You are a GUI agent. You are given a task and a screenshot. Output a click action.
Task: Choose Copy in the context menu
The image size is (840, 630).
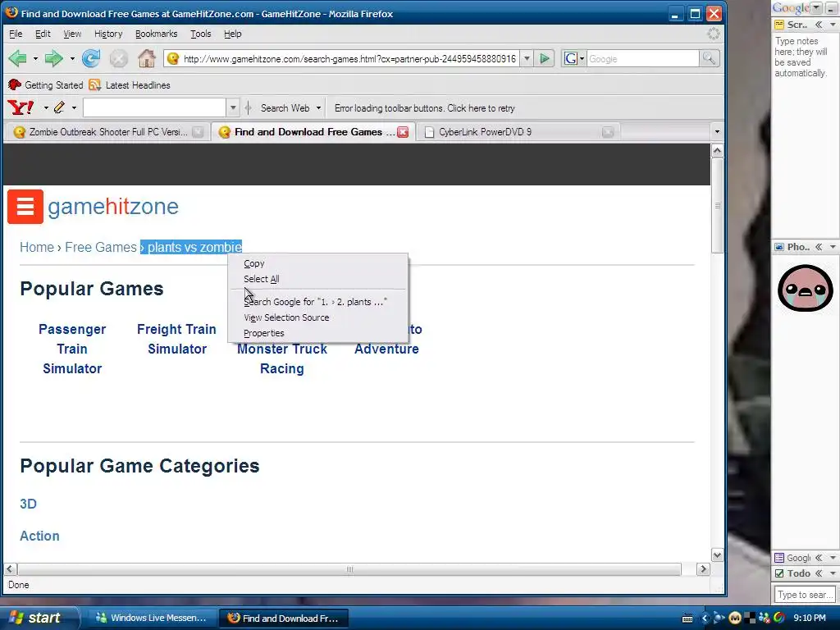[317, 263]
